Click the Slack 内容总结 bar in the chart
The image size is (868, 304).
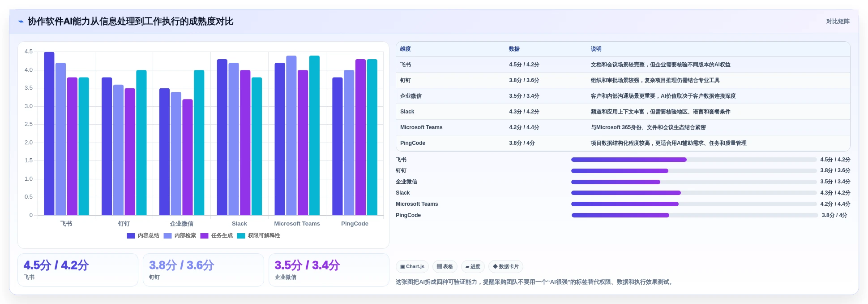coord(222,137)
